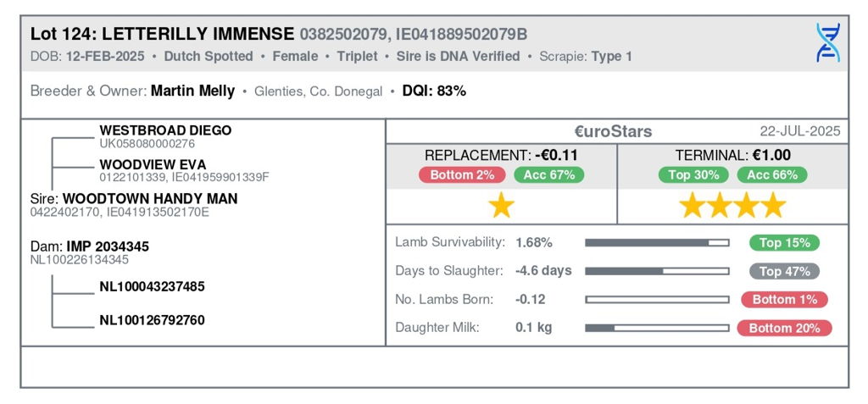Image resolution: width=868 pixels, height=404 pixels.
Task: Click the €uroStars heading
Action: point(613,131)
